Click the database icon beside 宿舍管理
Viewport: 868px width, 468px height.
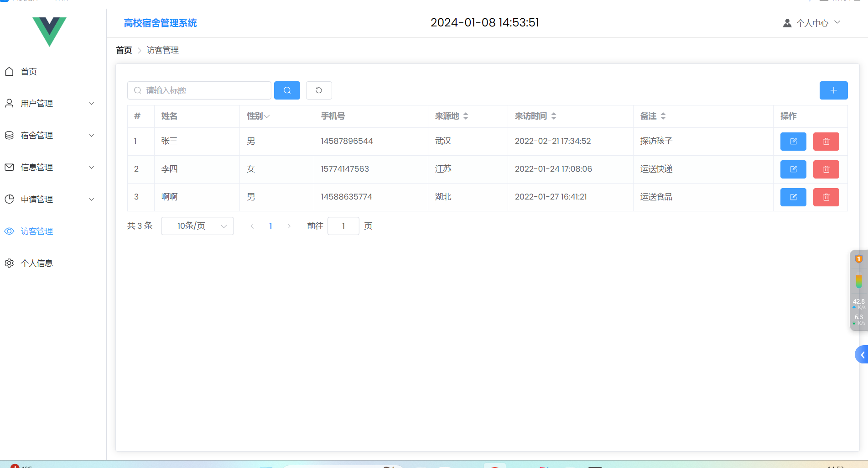(9, 135)
